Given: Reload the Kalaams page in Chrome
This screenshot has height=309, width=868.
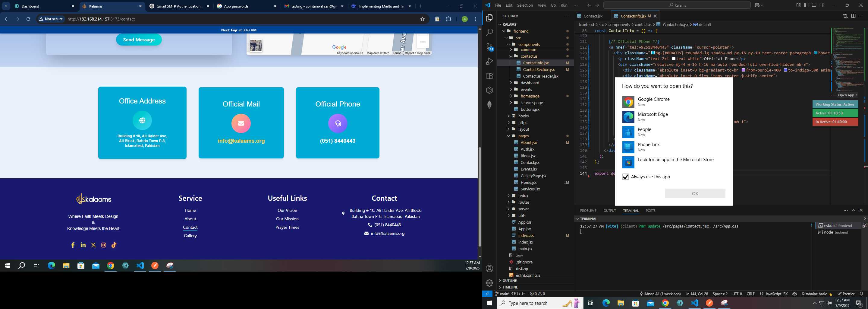Looking at the screenshot, I should 28,19.
